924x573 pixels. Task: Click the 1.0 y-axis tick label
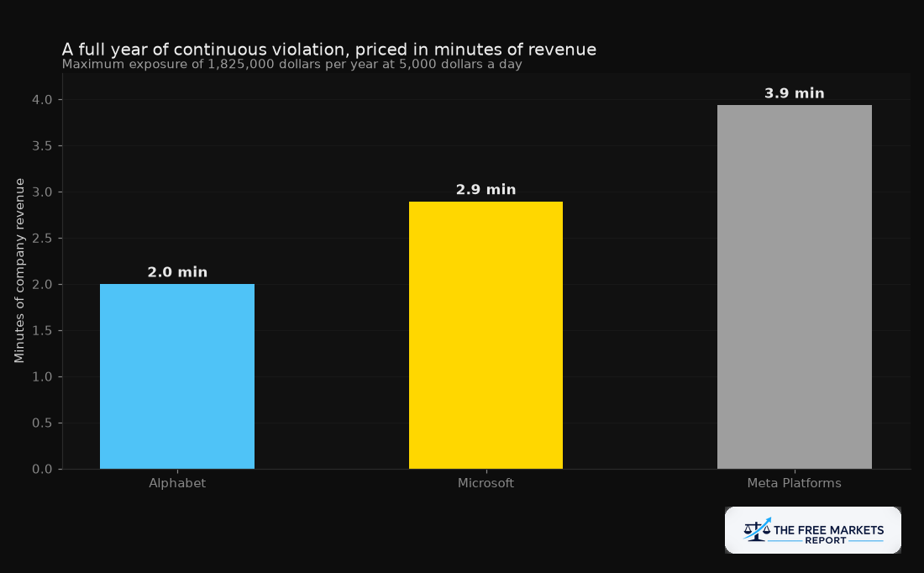pos(42,377)
